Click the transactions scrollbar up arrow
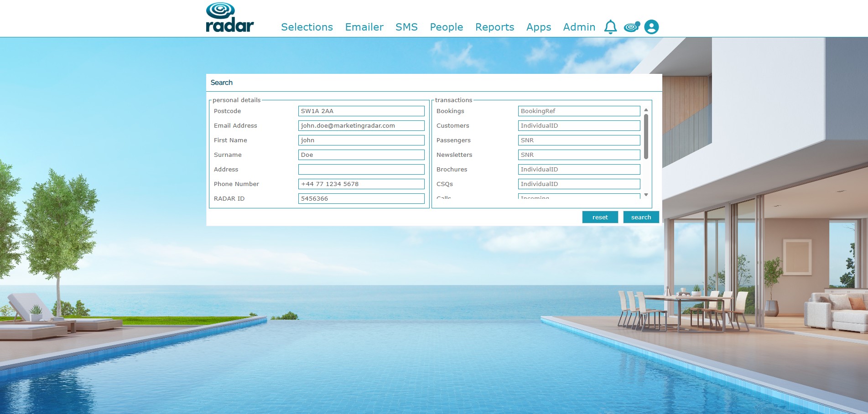The width and height of the screenshot is (868, 414). pyautogui.click(x=646, y=110)
